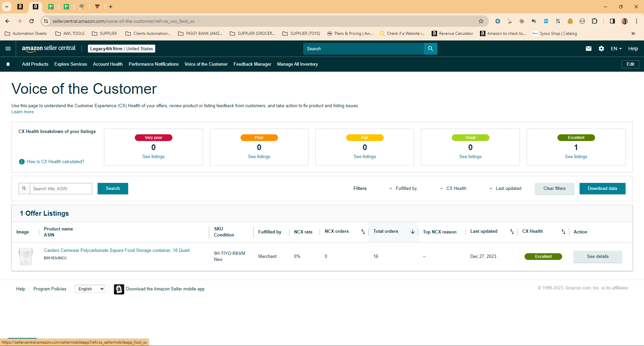Click the site information icon in address bar
Viewport: 644px width, 346px height.
pos(46,21)
